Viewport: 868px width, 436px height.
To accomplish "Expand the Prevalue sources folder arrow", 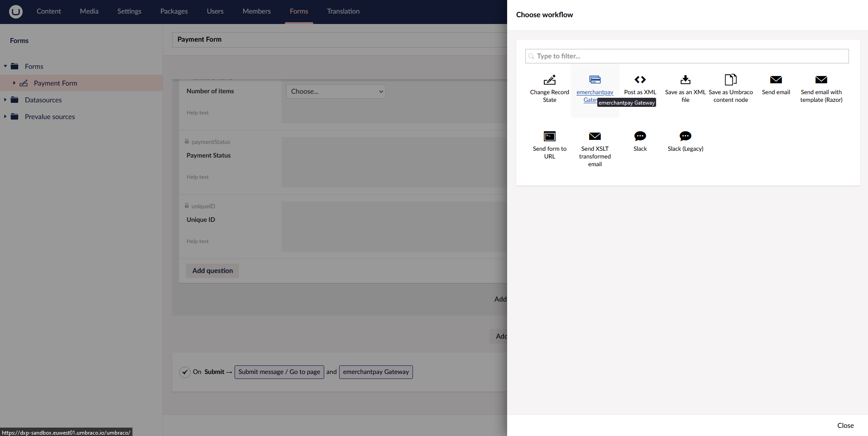I will coord(5,117).
